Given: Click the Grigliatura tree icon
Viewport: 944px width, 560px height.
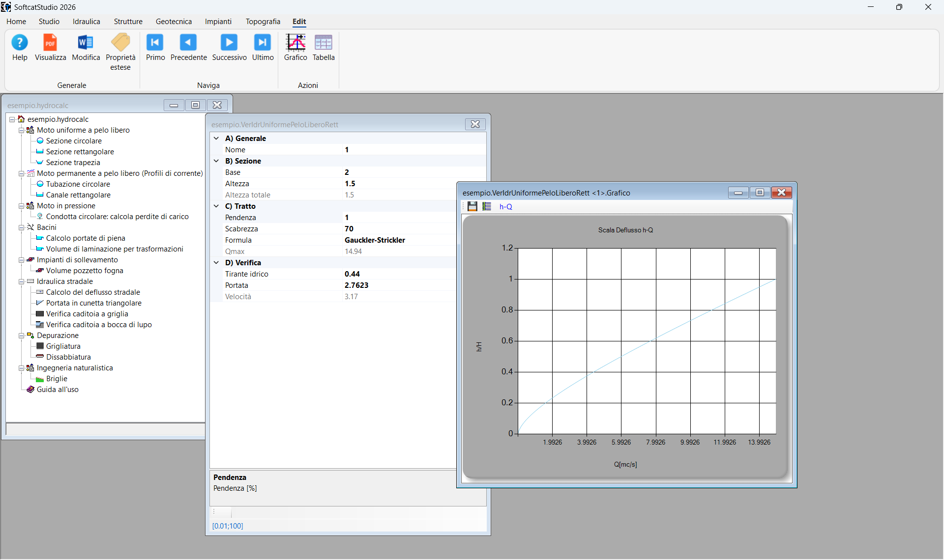Looking at the screenshot, I should point(40,346).
